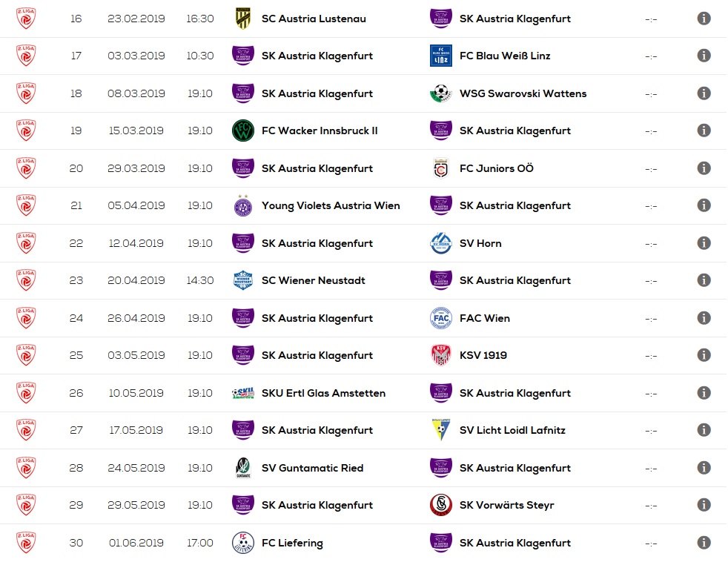This screenshot has width=728, height=565.
Task: Click the 2. Liga badge for round 22
Action: coord(26,242)
